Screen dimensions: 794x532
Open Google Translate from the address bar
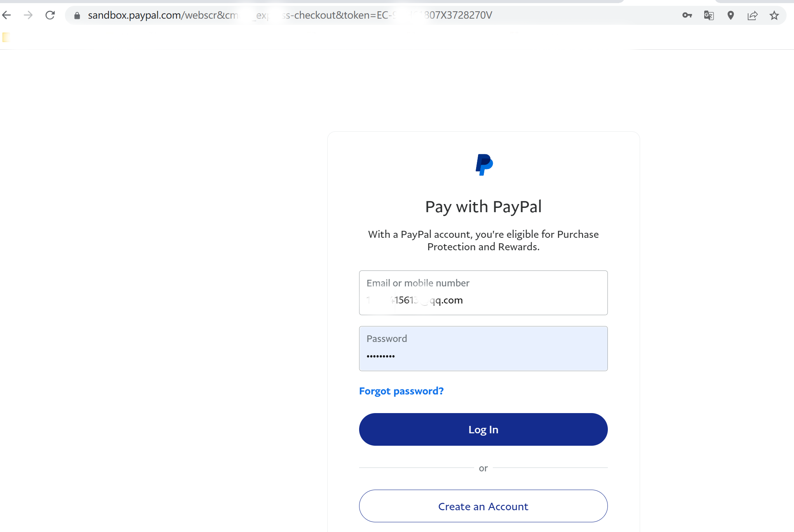pos(709,16)
